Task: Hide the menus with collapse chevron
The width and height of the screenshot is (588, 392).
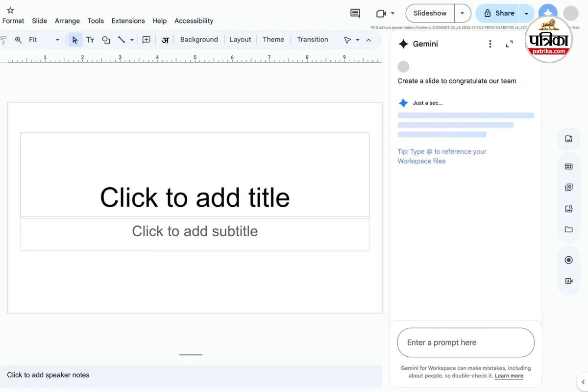Action: point(368,40)
